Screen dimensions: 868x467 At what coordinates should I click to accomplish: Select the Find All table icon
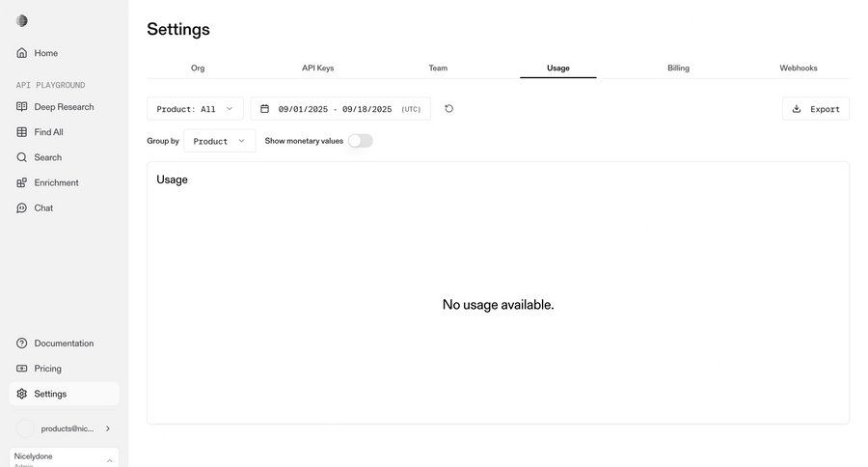tap(22, 132)
